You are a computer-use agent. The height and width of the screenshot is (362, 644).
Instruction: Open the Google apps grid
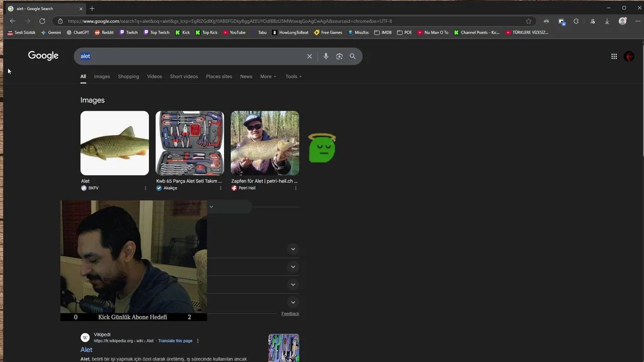tap(614, 56)
